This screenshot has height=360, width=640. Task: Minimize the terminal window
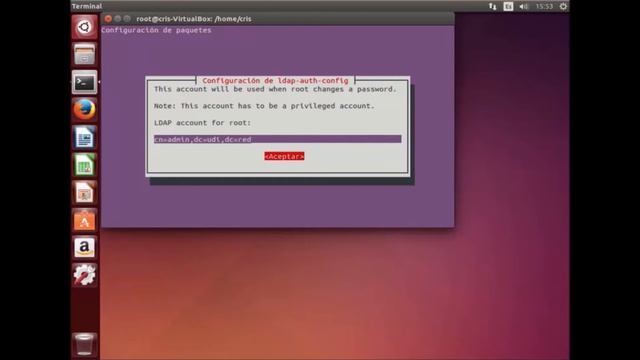[x=118, y=19]
